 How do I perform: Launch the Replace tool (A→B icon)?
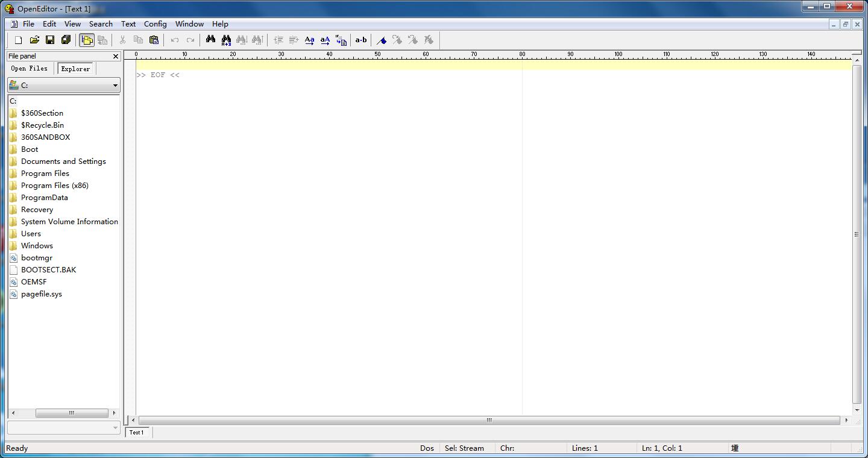coord(226,40)
